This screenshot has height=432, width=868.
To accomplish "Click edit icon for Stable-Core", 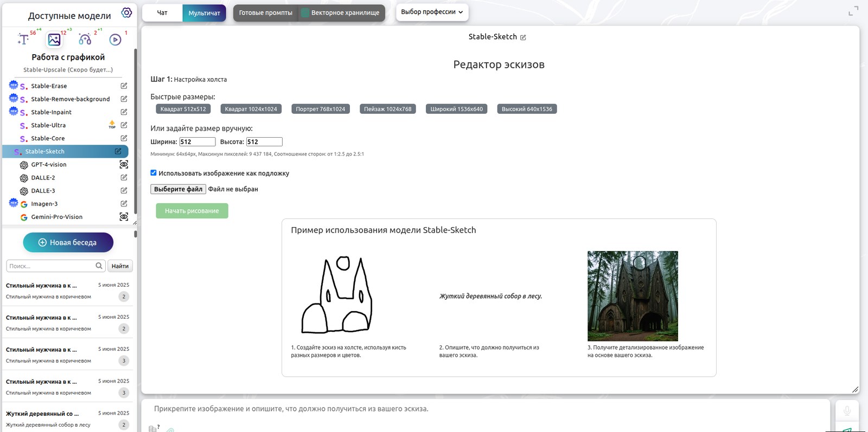I will tap(124, 138).
